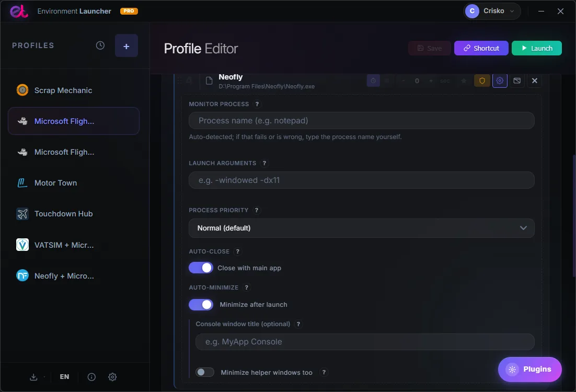This screenshot has height=392, width=576.
Task: Create a Shortcut for this profile
Action: coord(481,48)
